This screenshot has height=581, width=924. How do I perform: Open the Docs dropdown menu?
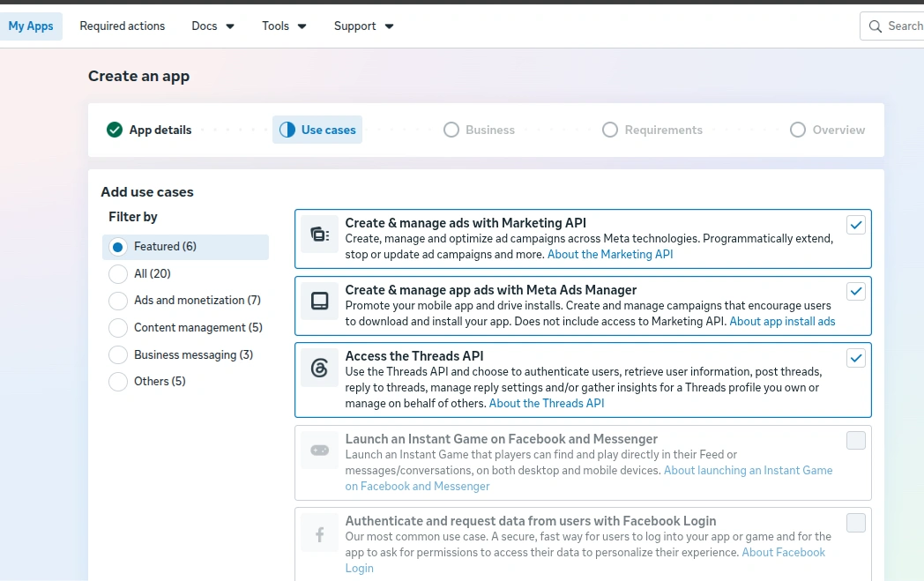[x=212, y=26]
